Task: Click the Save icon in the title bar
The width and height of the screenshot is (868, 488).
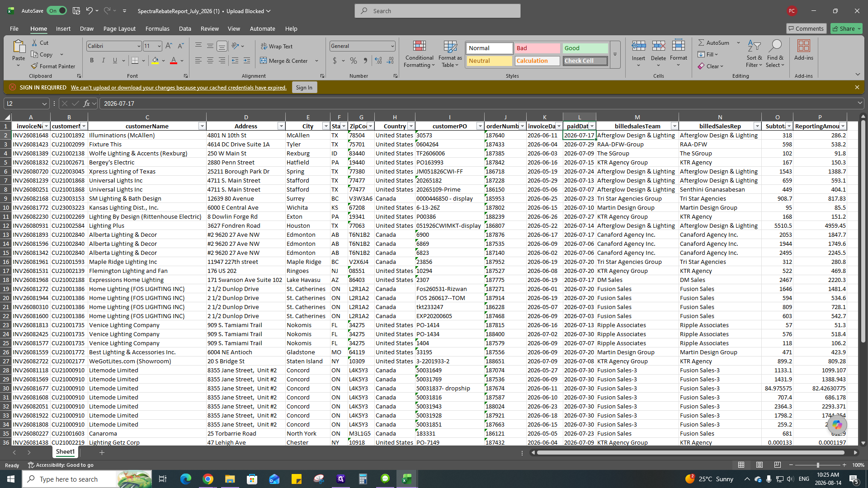Action: (x=76, y=11)
